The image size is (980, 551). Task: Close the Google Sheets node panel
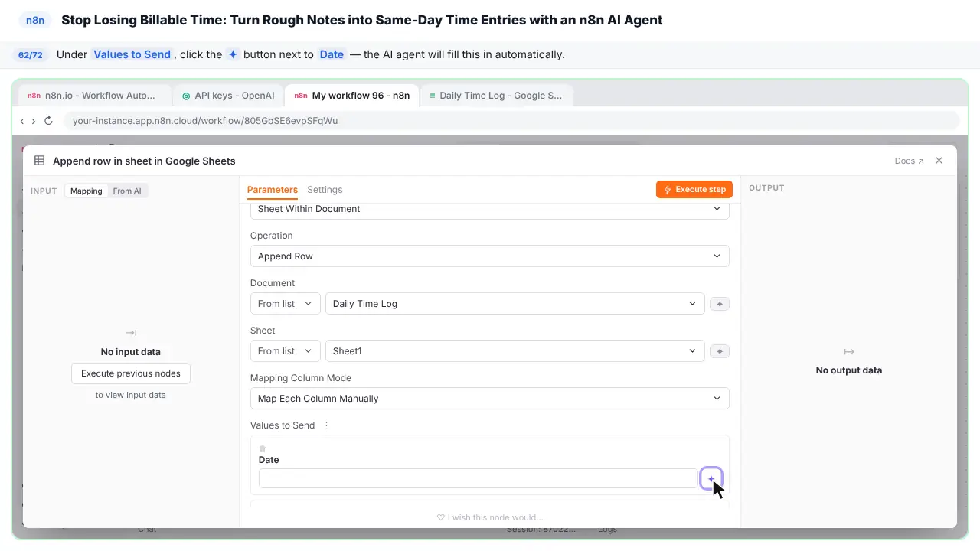point(939,161)
